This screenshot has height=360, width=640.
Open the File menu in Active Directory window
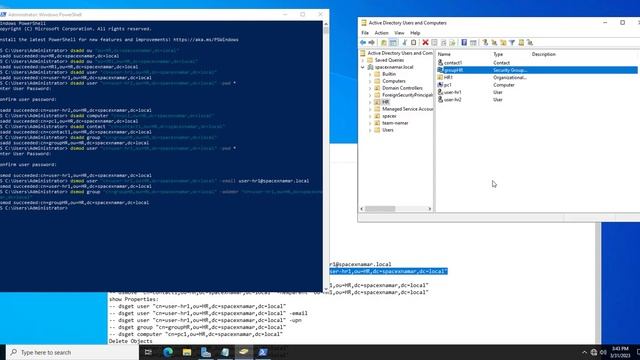coord(365,33)
